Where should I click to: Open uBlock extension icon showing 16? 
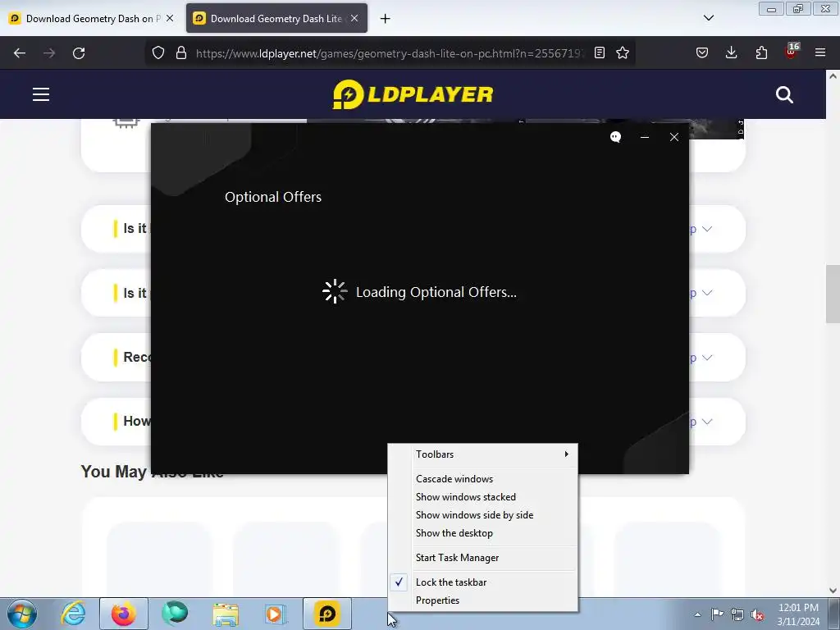[792, 52]
